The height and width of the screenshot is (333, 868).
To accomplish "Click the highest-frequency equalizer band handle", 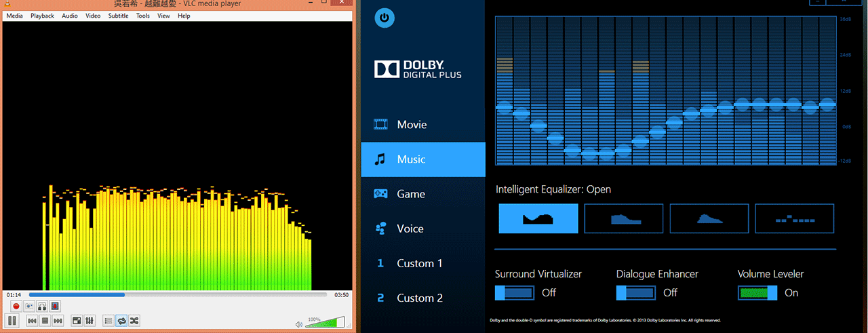I will pos(827,104).
